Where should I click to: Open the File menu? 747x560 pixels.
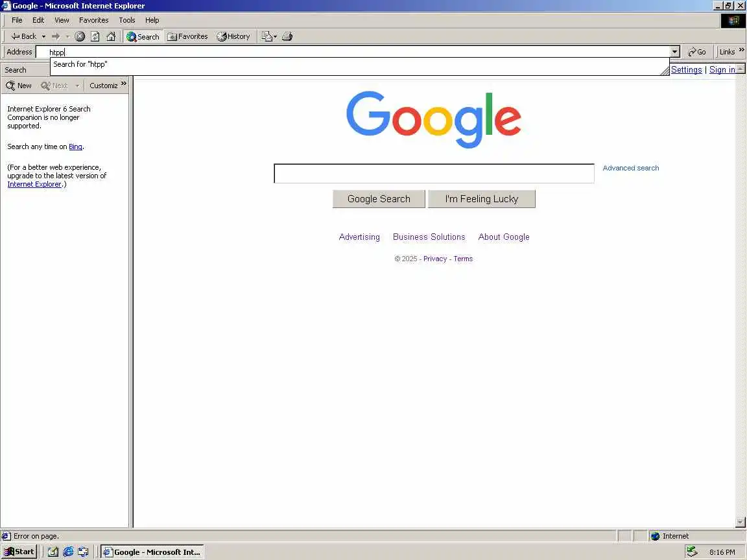coord(17,20)
